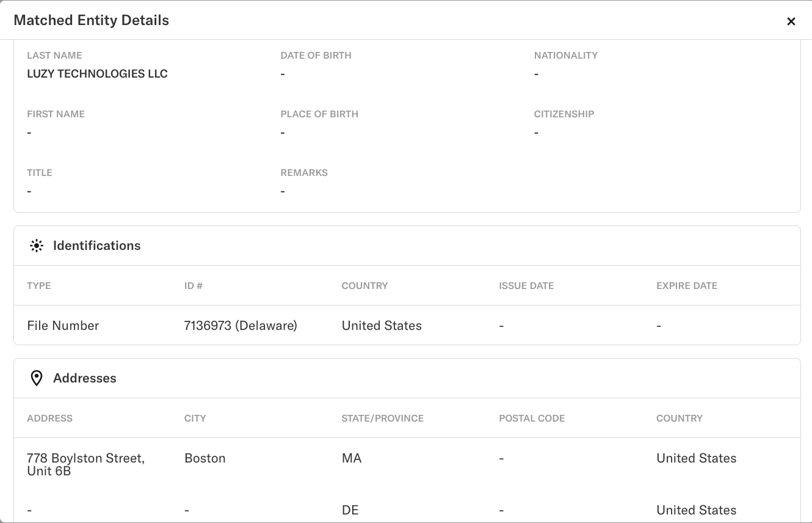Click the Matched Entity Details title
The image size is (812, 523).
coord(91,20)
